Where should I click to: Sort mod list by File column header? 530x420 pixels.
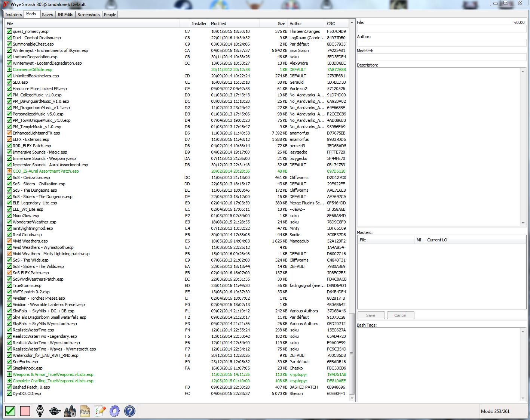coord(92,24)
